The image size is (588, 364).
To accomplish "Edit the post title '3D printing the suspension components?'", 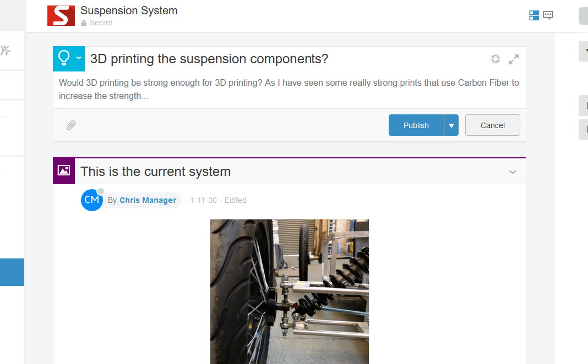I will click(209, 59).
